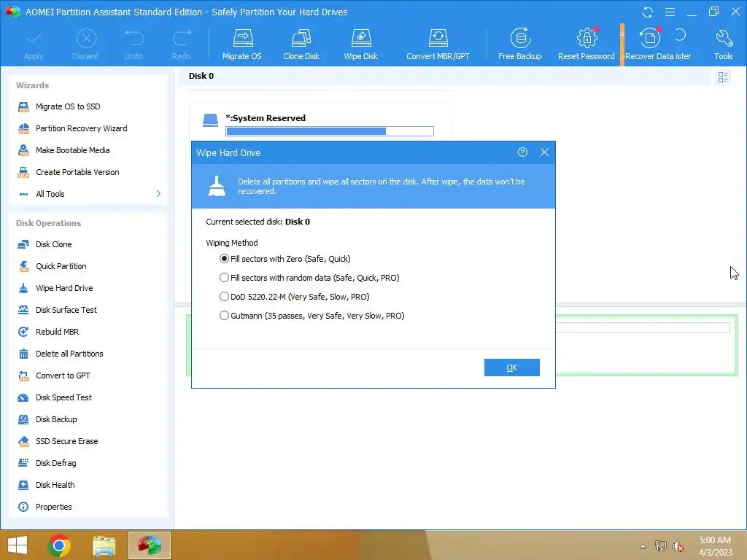
Task: Open the Clone Disk toolbar tool
Action: click(301, 44)
